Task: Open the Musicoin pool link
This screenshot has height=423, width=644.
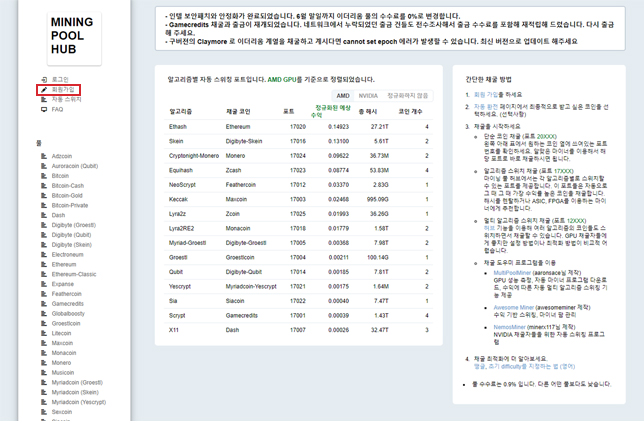Action: (x=63, y=372)
